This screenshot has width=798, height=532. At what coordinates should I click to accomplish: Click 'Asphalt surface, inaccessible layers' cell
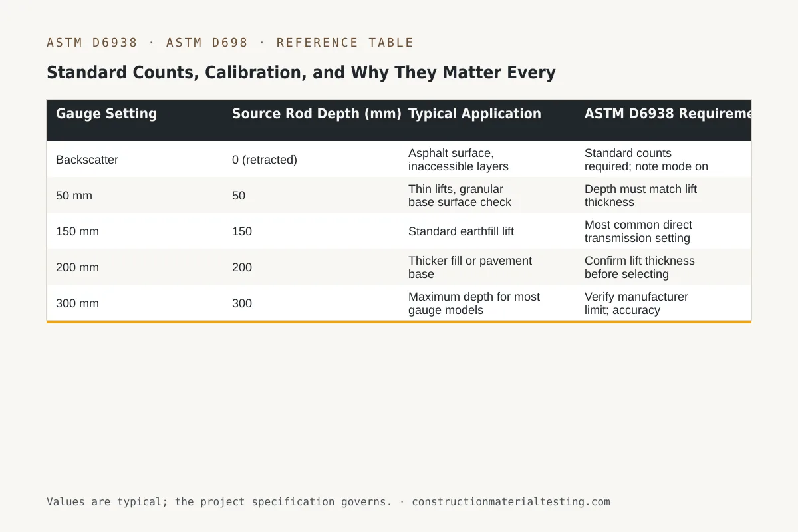pos(458,160)
